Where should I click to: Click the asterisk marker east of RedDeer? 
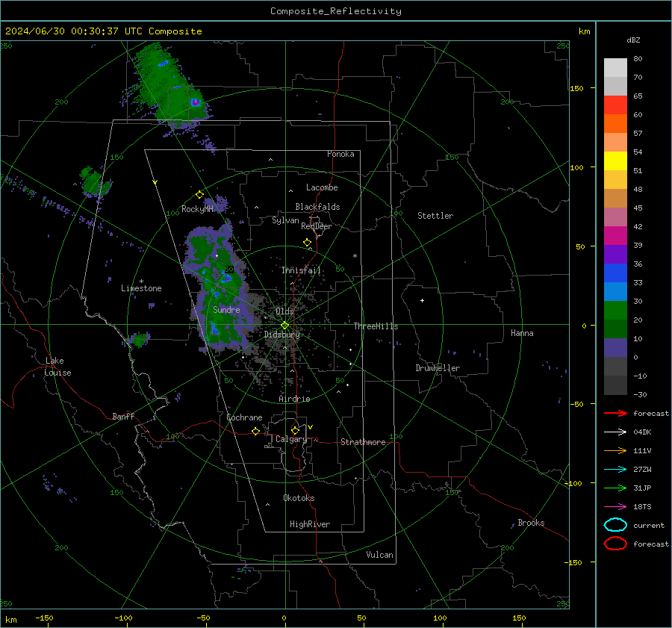(355, 256)
